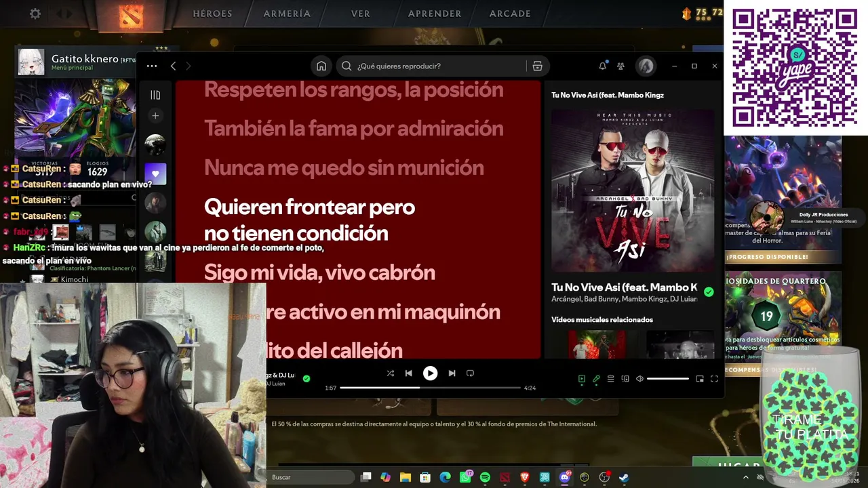868x488 pixels.
Task: Click the green saved checkmark in player bar
Action: pyautogui.click(x=307, y=378)
